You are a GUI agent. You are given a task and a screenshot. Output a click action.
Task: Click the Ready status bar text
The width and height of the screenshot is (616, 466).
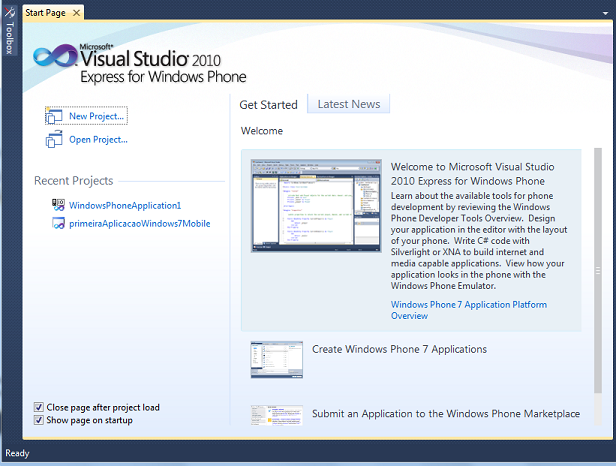click(17, 453)
